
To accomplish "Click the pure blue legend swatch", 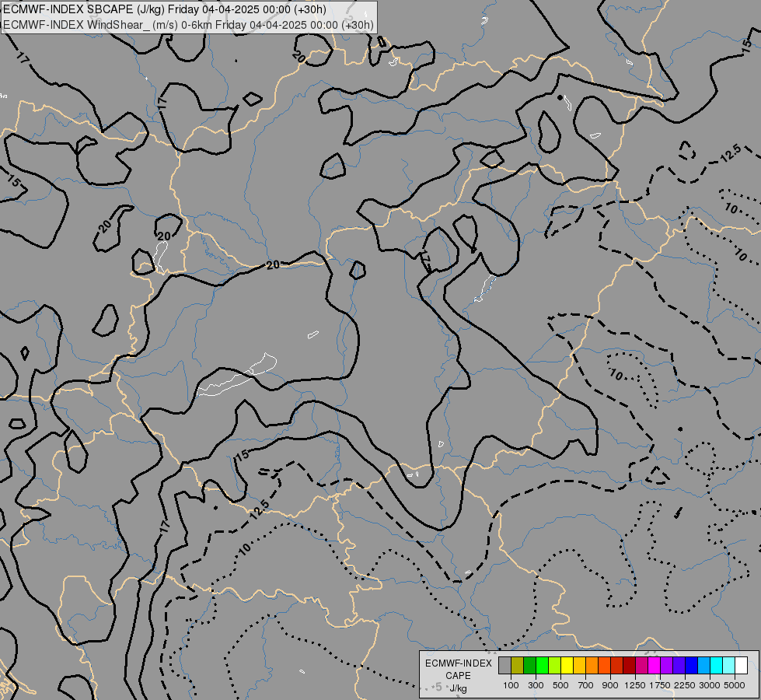I will (691, 666).
